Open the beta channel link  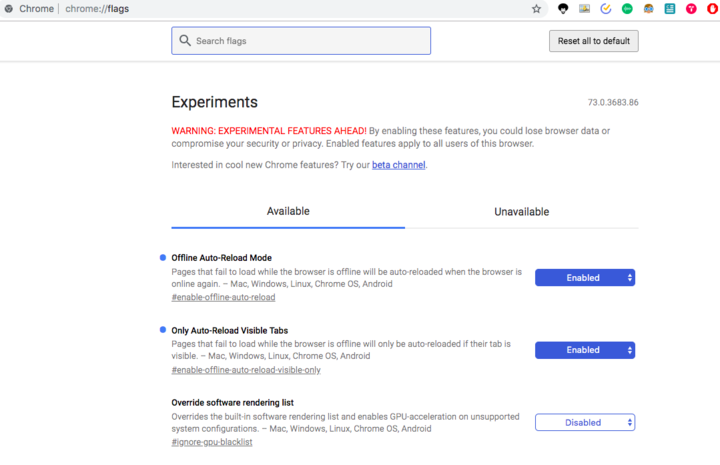(399, 165)
